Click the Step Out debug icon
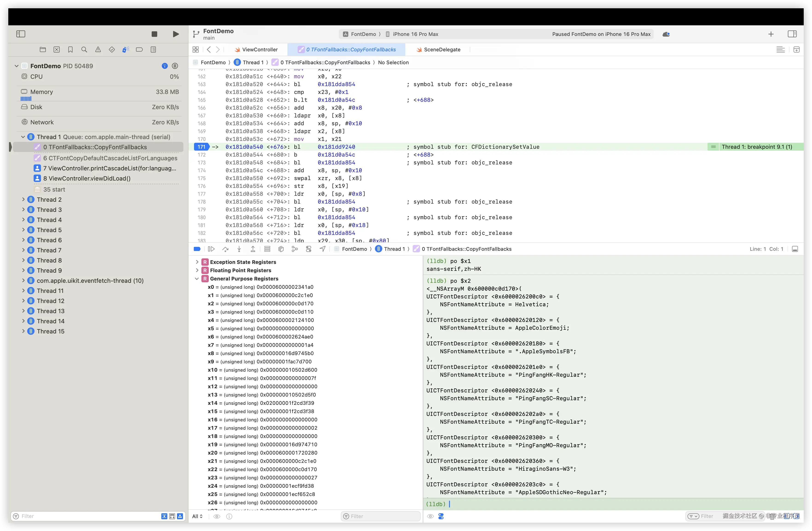The height and width of the screenshot is (531, 812). 253,249
